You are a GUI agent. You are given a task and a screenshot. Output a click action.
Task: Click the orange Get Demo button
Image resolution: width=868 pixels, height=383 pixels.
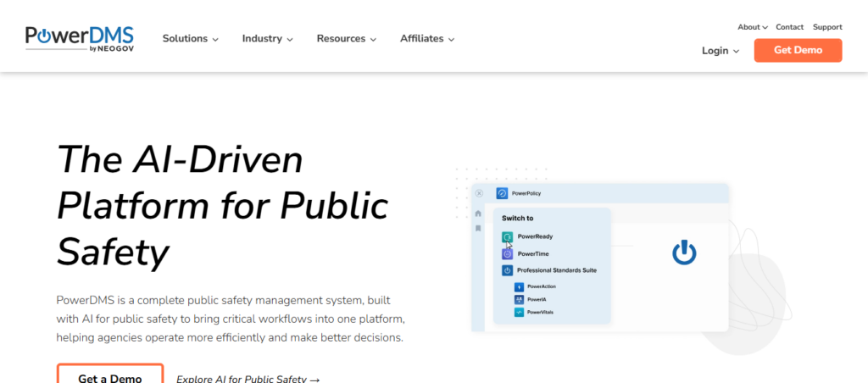(x=798, y=50)
